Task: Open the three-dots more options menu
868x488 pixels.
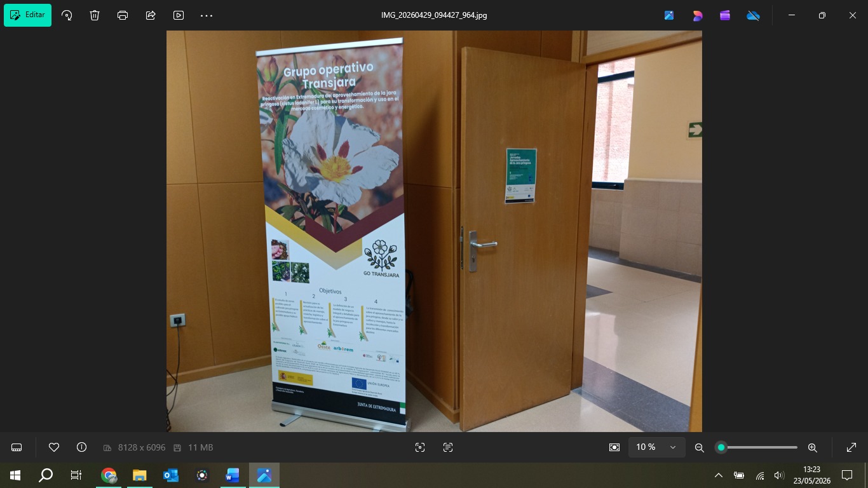Action: 207,15
